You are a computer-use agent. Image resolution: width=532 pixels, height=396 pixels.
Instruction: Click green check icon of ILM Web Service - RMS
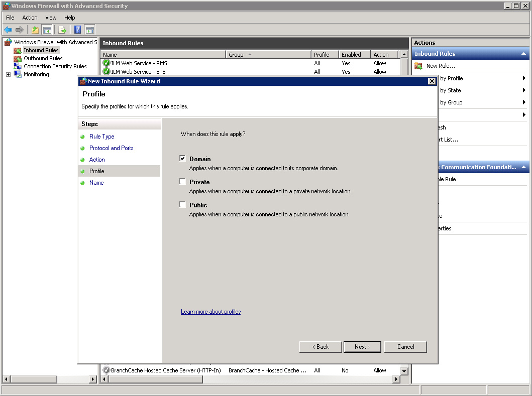[x=107, y=63]
